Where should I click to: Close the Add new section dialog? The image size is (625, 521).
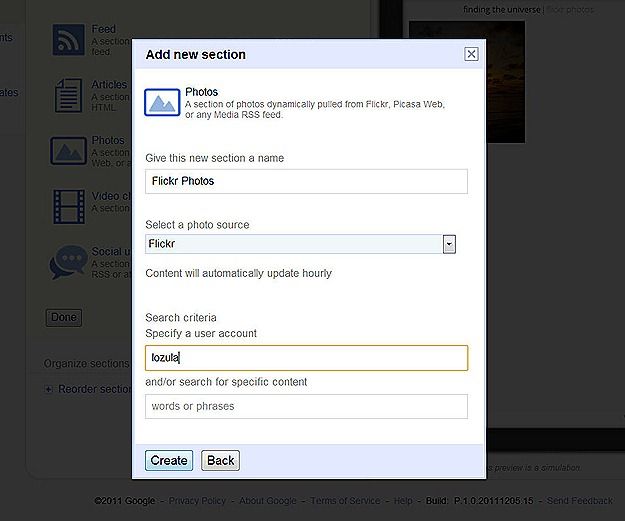click(471, 54)
